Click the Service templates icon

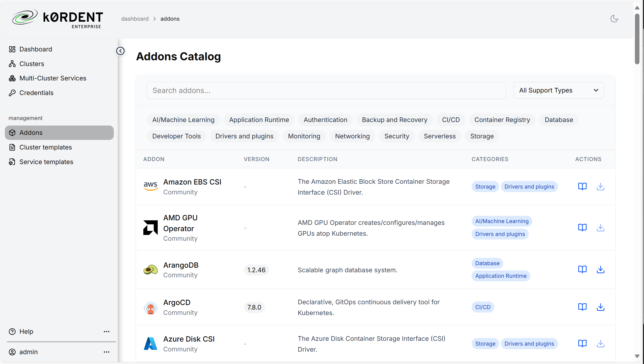coord(12,162)
